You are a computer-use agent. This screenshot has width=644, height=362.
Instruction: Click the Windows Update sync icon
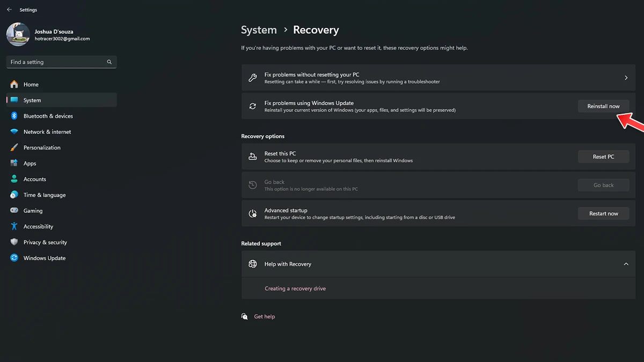coord(14,258)
